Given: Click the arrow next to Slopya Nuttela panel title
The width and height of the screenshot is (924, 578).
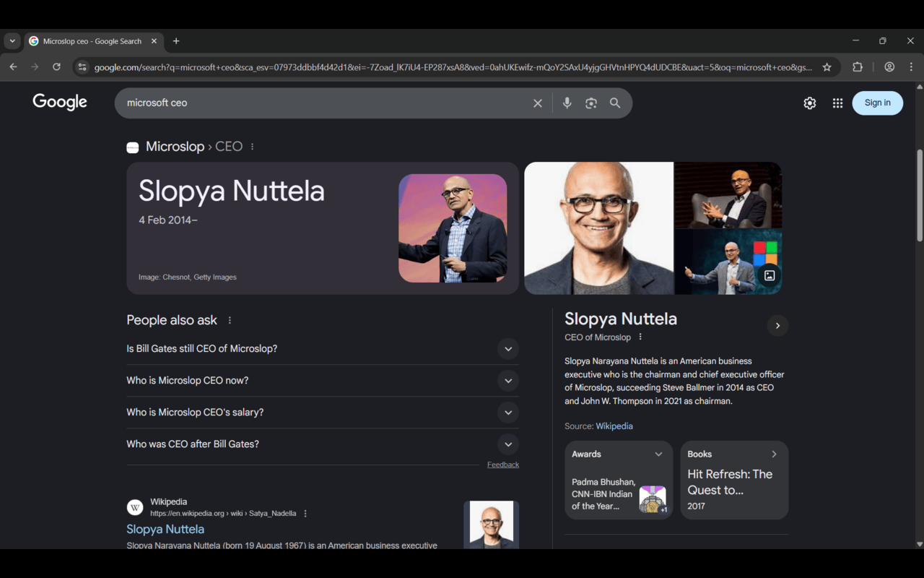Looking at the screenshot, I should coord(777,326).
